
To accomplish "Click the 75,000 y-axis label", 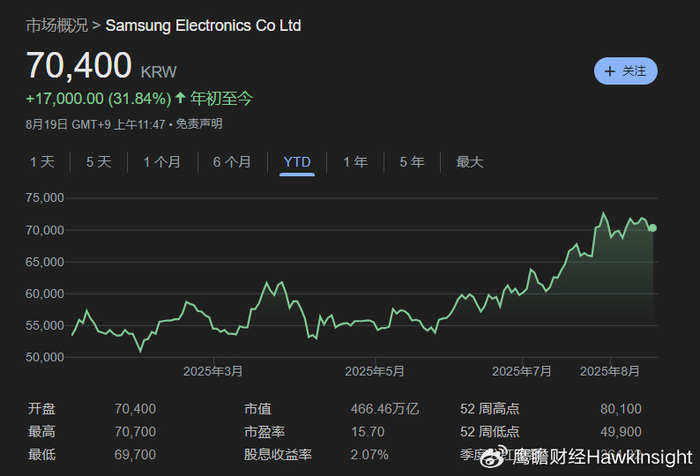I will coord(45,198).
